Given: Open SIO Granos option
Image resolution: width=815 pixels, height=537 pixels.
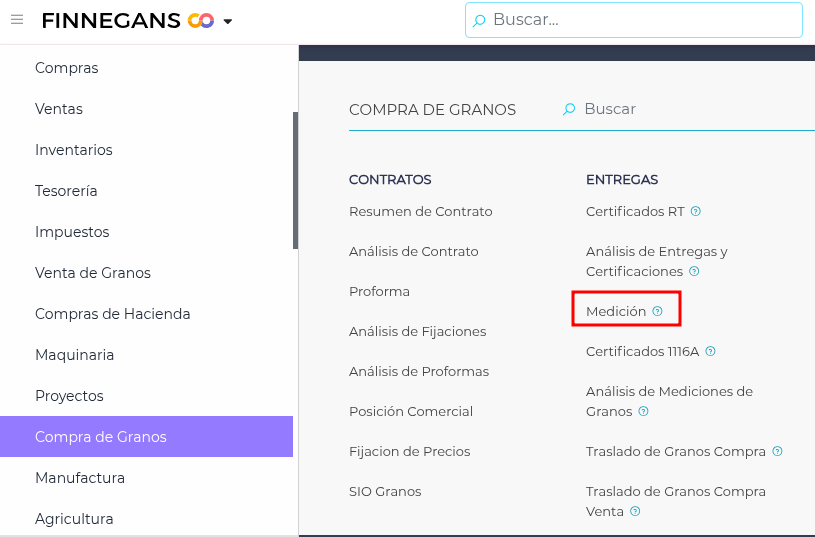Looking at the screenshot, I should point(385,491).
